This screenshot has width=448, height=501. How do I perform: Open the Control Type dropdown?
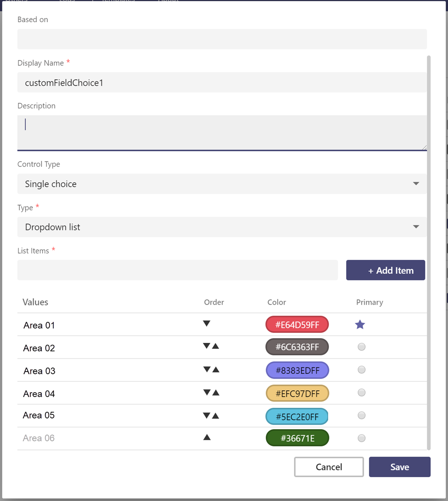click(222, 184)
